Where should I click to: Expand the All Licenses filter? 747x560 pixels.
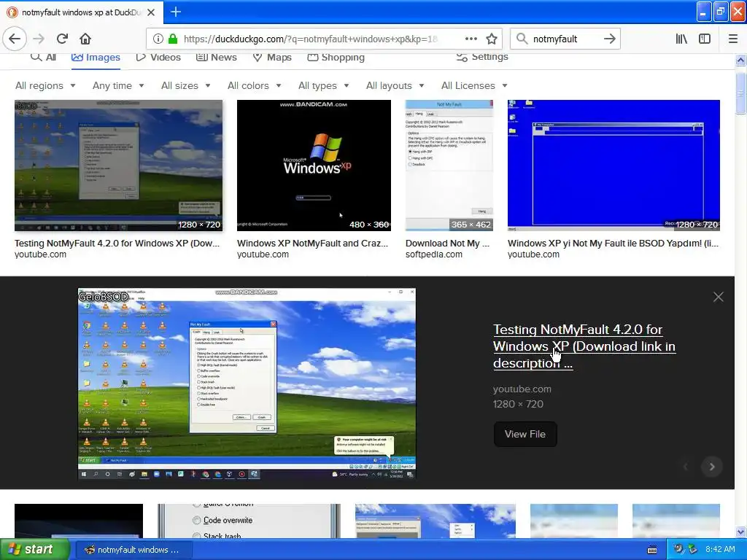click(x=474, y=86)
